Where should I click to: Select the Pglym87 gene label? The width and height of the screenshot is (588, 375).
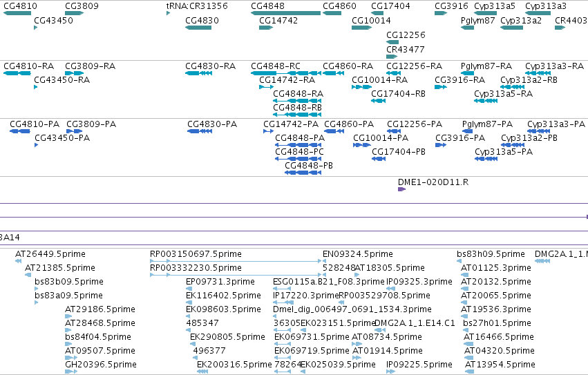click(477, 21)
